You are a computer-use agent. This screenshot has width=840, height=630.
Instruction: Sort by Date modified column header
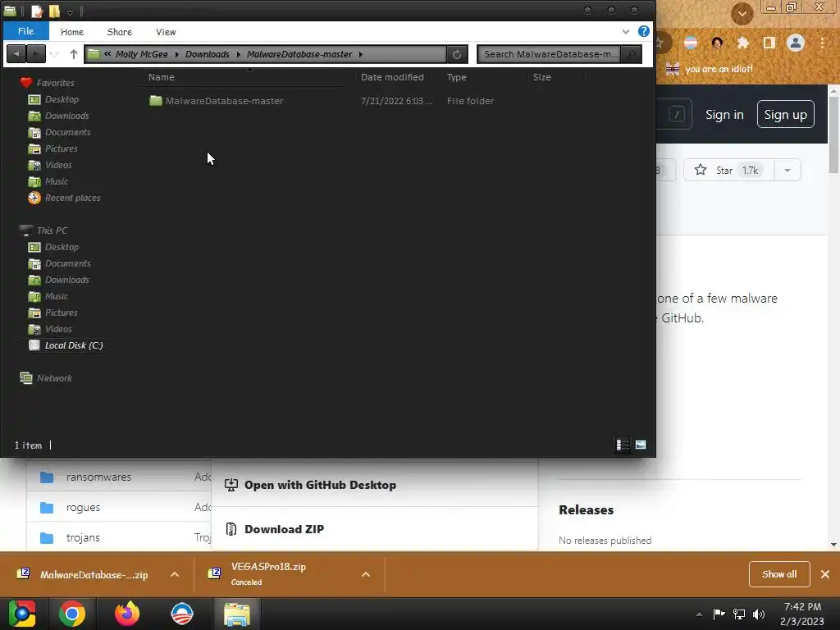392,77
